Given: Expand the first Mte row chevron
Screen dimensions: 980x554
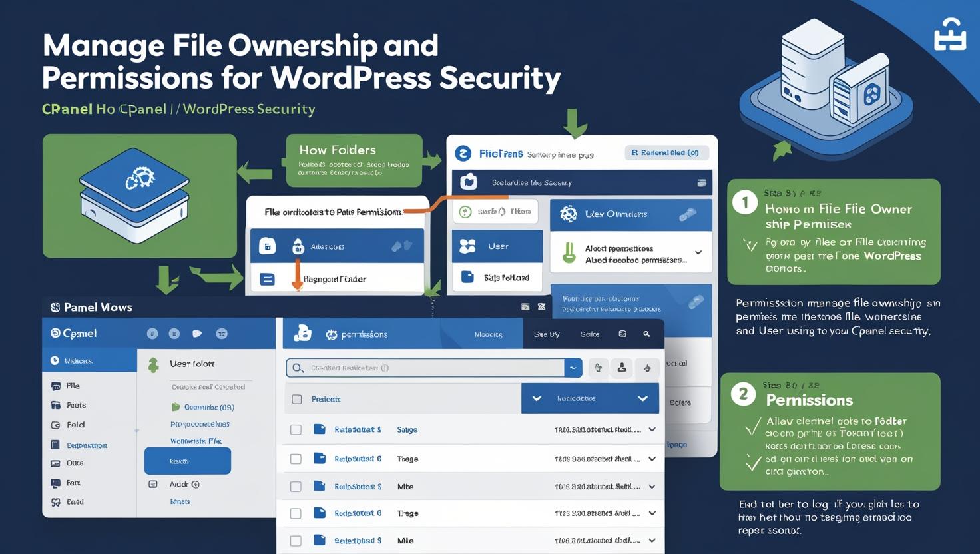Looking at the screenshot, I should coord(652,487).
